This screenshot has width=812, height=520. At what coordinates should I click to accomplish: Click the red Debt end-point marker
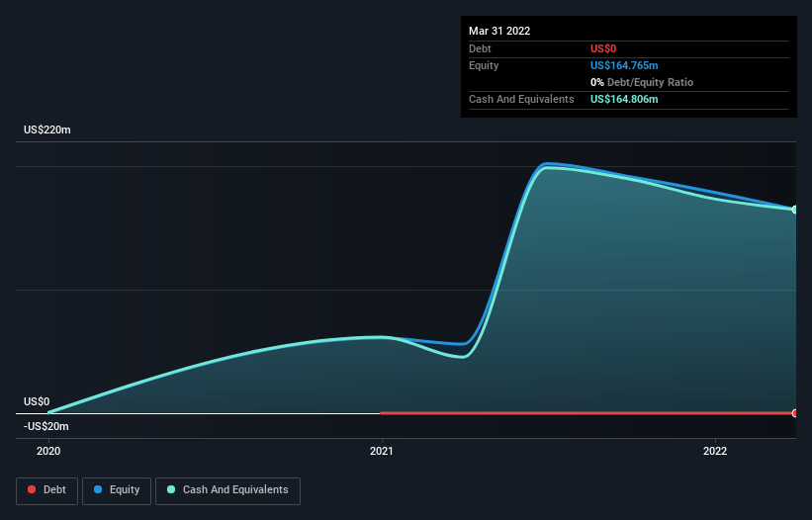pyautogui.click(x=794, y=413)
